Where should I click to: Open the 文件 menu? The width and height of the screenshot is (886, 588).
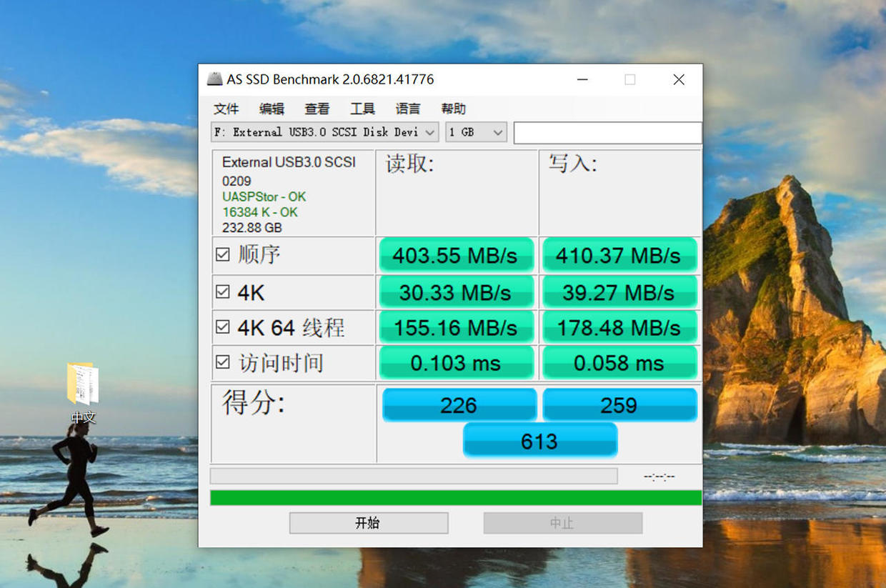point(227,109)
